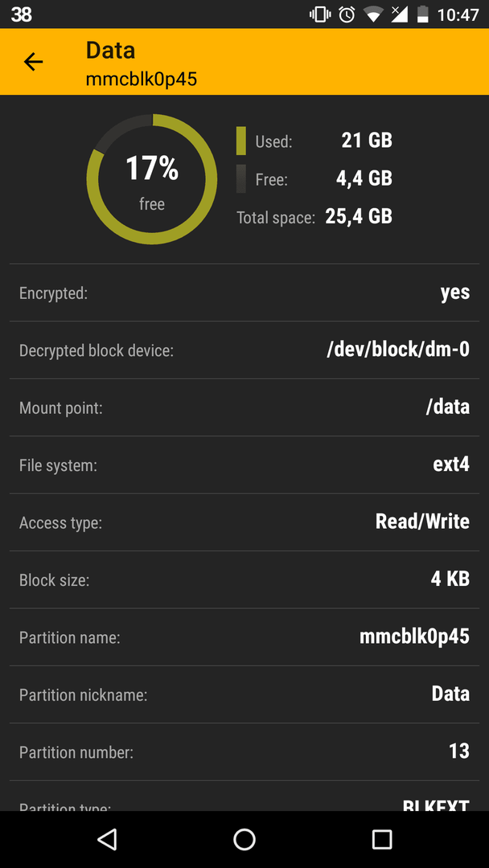This screenshot has width=489, height=868.
Task: Tap the back arrow in header
Action: pos(33,62)
